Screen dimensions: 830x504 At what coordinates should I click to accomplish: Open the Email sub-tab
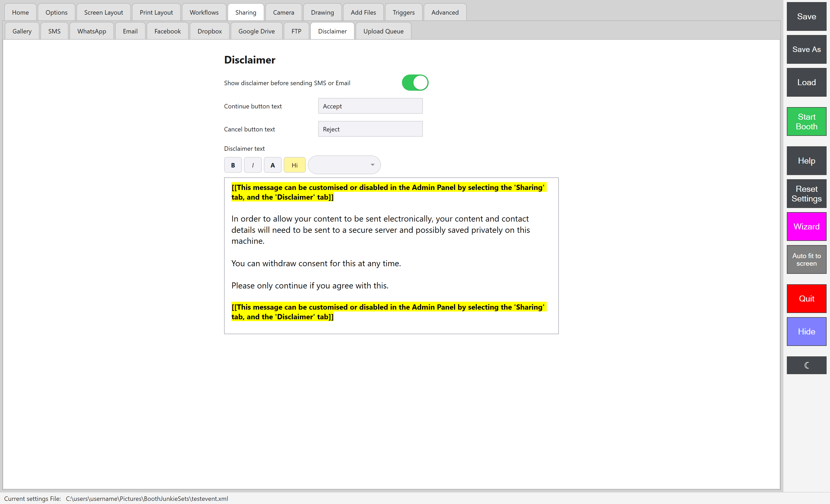point(130,31)
